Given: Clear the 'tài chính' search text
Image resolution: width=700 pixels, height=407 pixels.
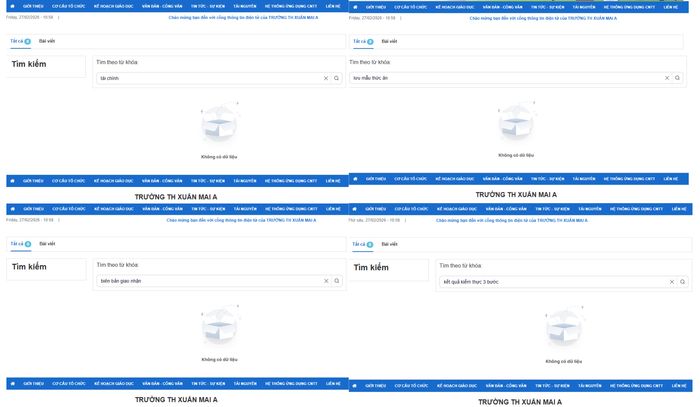Looking at the screenshot, I should (x=326, y=78).
